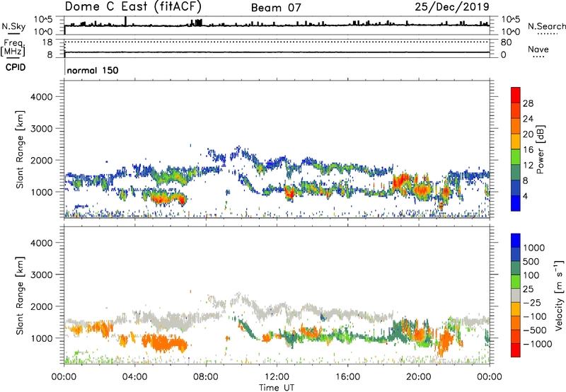Click the 'CPID' label

tap(16, 67)
